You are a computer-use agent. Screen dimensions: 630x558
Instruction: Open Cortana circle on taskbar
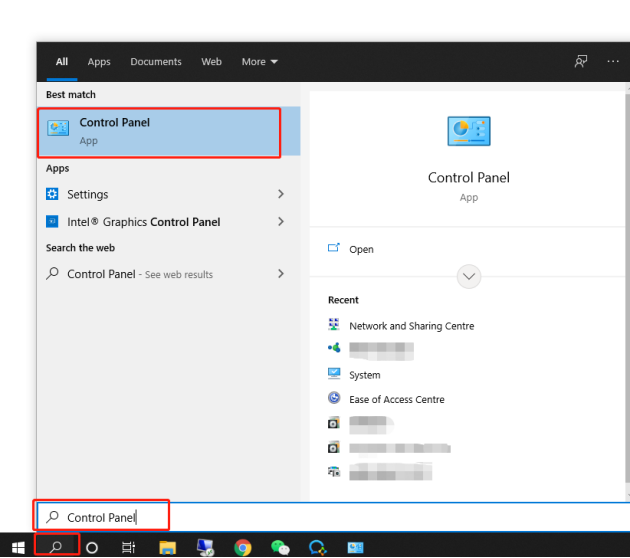coord(92,547)
